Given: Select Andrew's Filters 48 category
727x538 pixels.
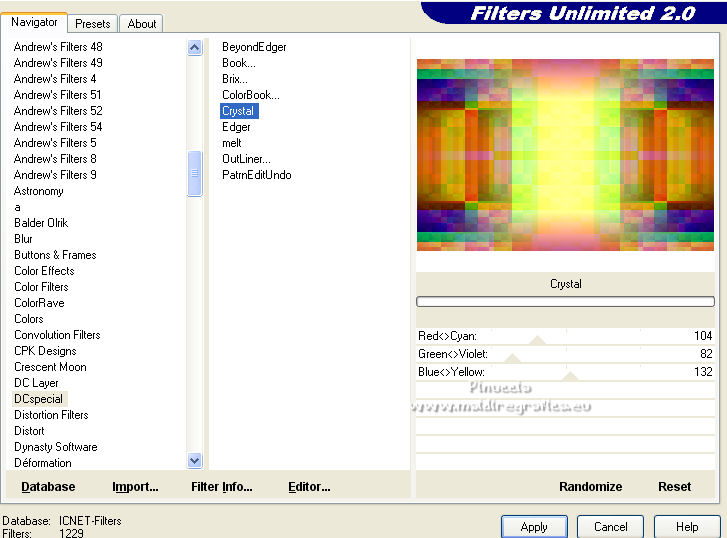Looking at the screenshot, I should pos(58,47).
